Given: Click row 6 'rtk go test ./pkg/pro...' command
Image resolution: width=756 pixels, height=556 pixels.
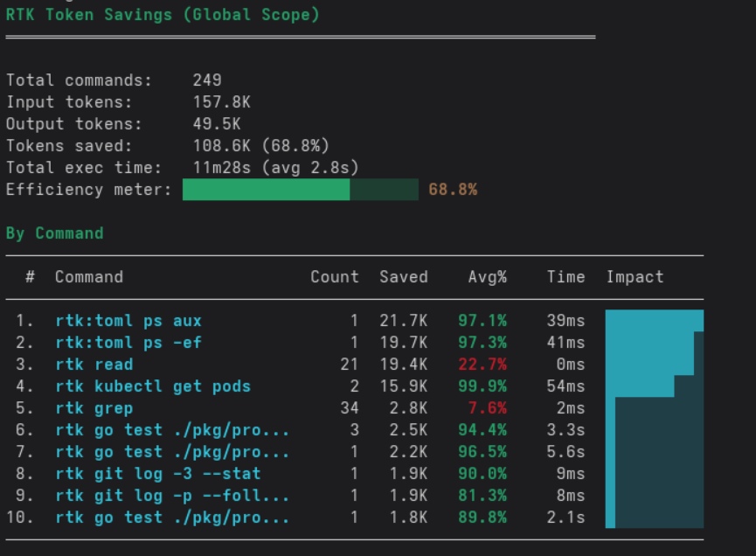Looking at the screenshot, I should point(172,429).
